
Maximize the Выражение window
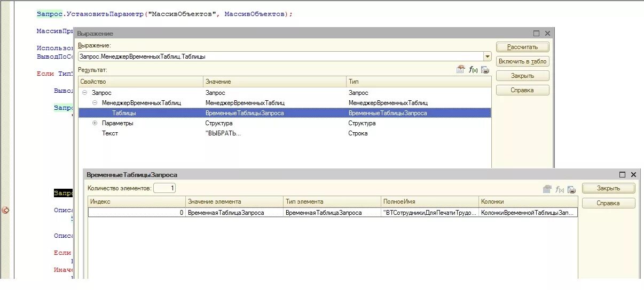(536, 33)
